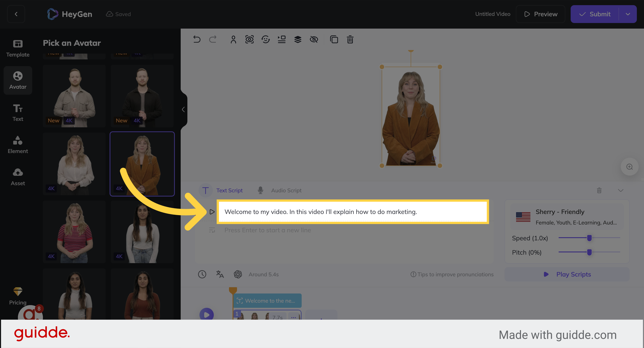
Task: Click the Play Scripts button
Action: click(x=567, y=274)
